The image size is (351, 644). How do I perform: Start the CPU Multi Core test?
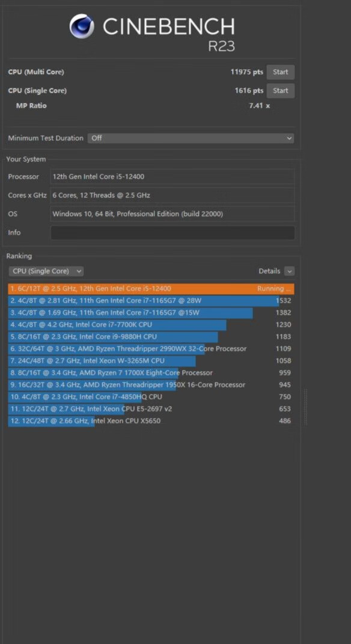tap(281, 72)
